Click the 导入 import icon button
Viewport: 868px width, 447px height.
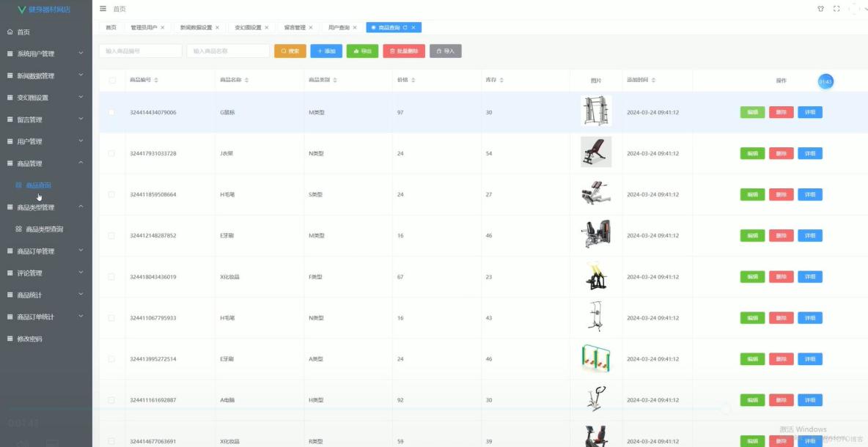pos(446,51)
